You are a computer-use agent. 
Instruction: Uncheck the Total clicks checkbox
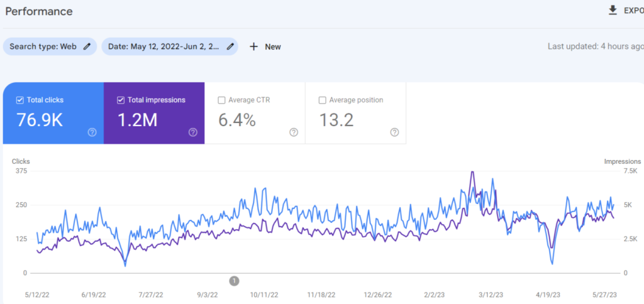tap(19, 100)
